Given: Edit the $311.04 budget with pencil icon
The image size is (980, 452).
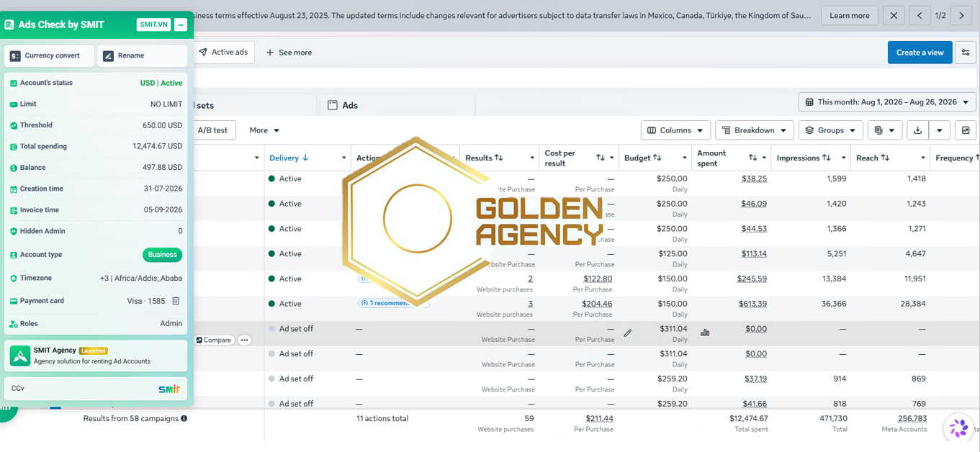Looking at the screenshot, I should click(x=628, y=333).
